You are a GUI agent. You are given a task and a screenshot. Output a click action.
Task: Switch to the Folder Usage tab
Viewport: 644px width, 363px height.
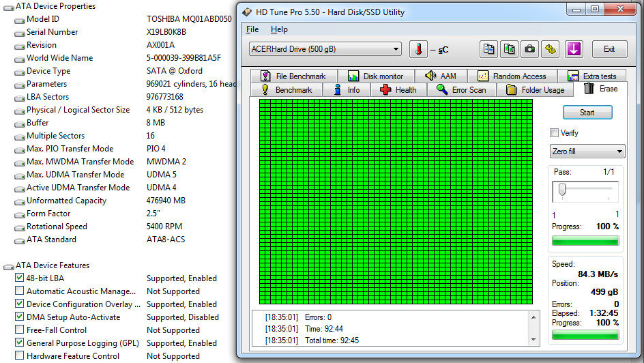(535, 89)
